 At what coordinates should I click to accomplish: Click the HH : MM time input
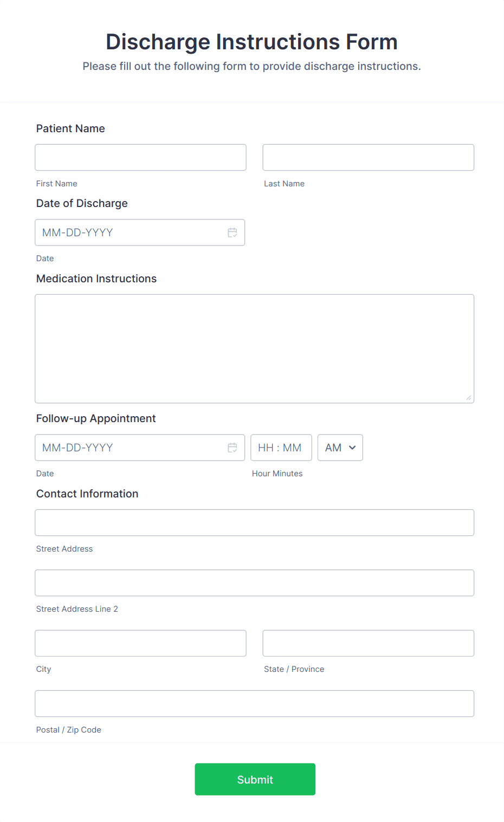click(x=281, y=448)
